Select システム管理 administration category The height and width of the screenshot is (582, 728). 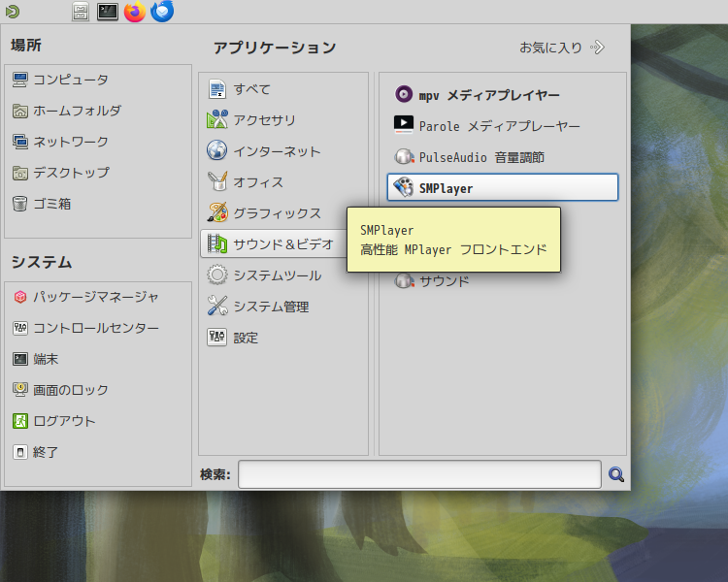coord(283,307)
